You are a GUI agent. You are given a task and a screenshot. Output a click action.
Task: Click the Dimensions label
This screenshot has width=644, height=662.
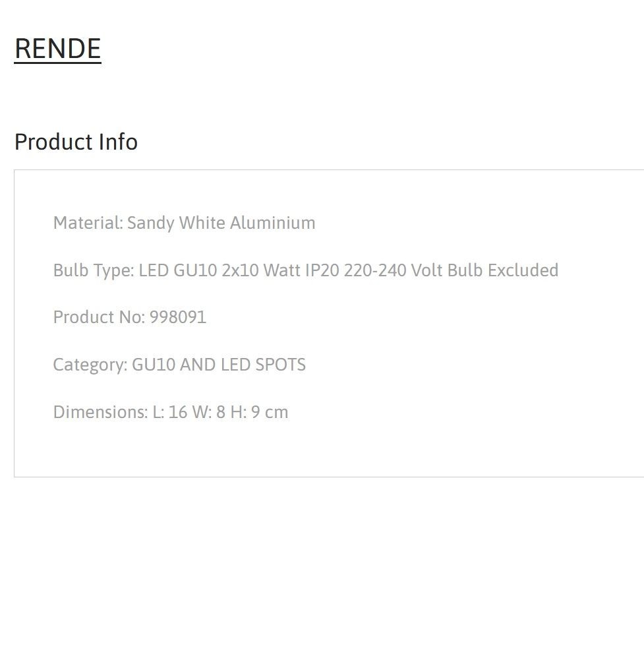tap(100, 412)
